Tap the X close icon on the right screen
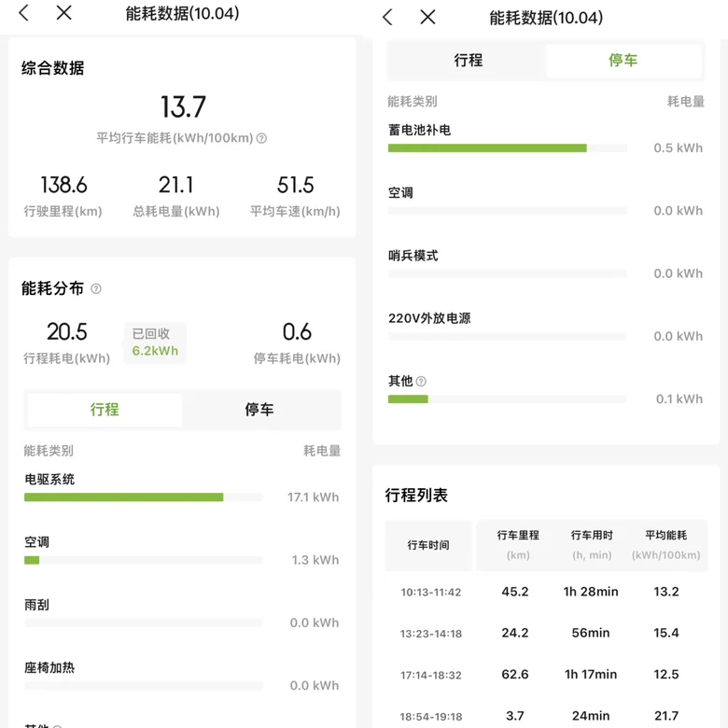The image size is (728, 728). point(427,17)
